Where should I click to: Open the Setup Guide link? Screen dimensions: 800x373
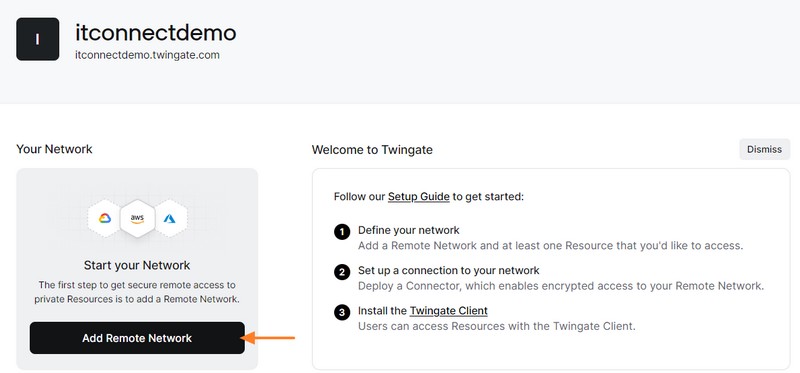pyautogui.click(x=418, y=196)
